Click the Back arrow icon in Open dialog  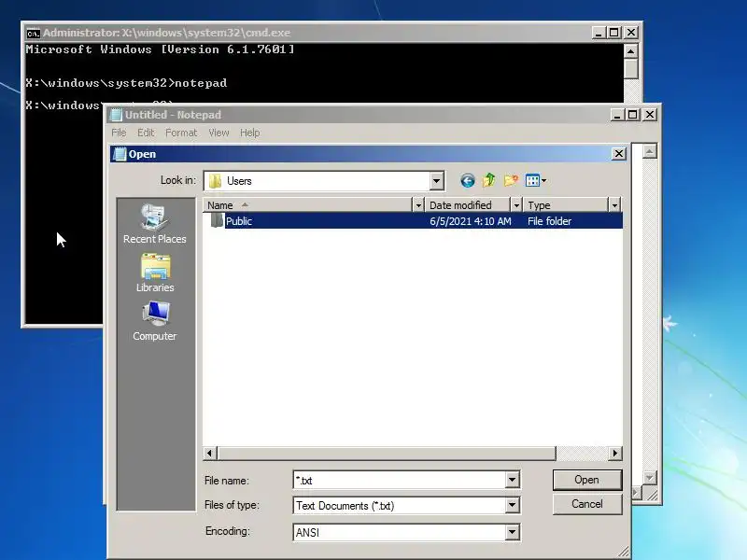click(x=468, y=180)
